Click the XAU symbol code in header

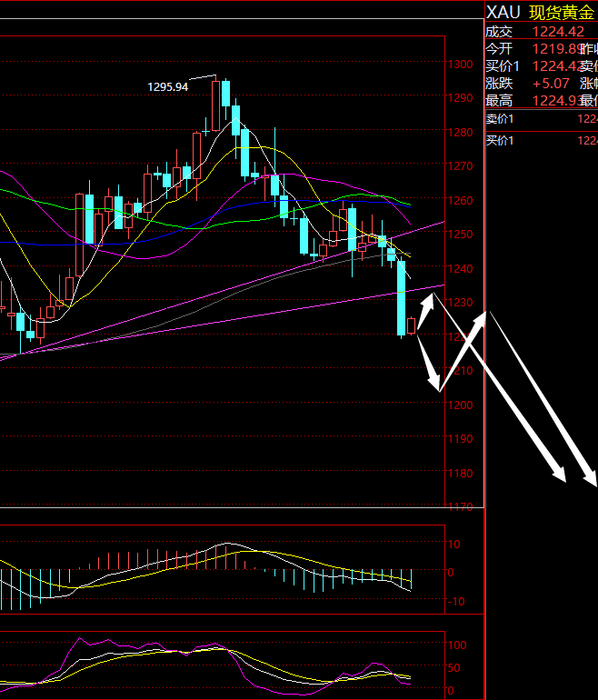[503, 12]
